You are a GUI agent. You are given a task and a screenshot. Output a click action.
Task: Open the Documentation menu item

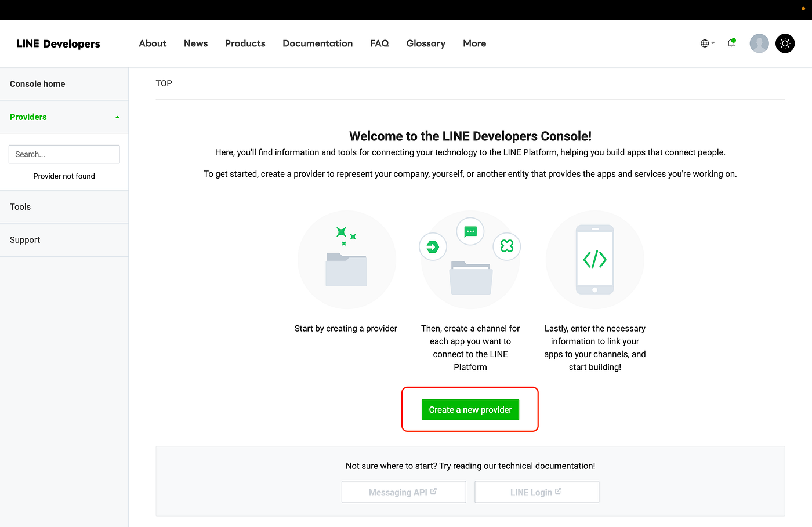[318, 43]
